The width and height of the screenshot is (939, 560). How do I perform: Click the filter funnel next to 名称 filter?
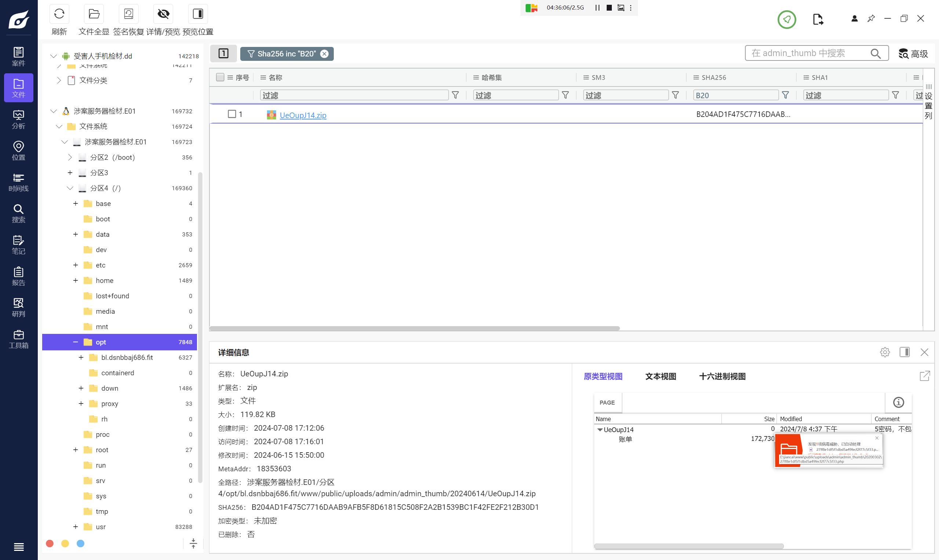click(455, 95)
